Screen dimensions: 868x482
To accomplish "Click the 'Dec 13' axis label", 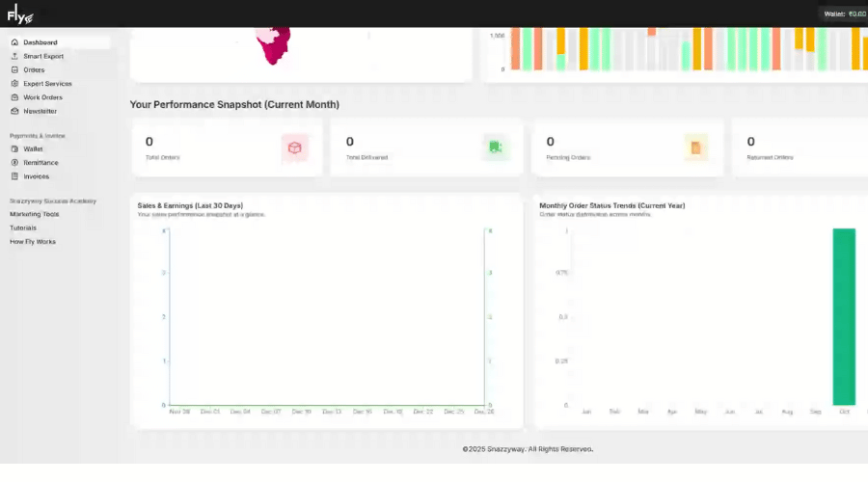I will click(x=332, y=412).
